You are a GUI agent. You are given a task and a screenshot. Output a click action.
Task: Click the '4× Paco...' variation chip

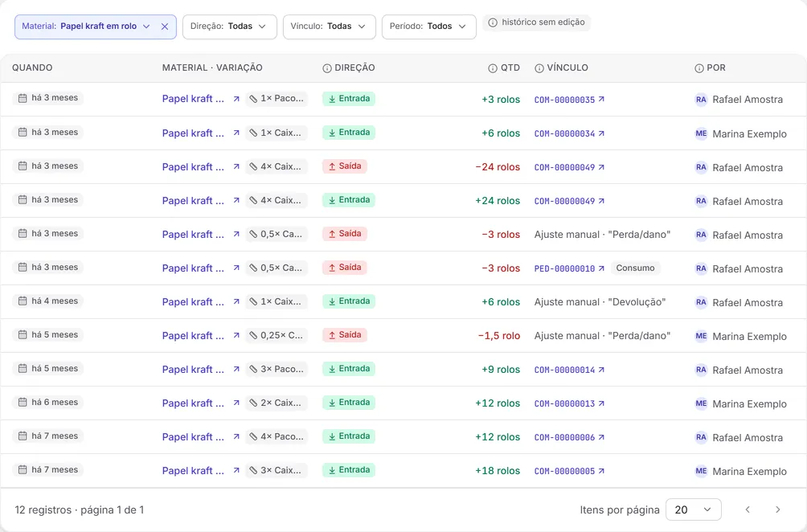click(277, 436)
